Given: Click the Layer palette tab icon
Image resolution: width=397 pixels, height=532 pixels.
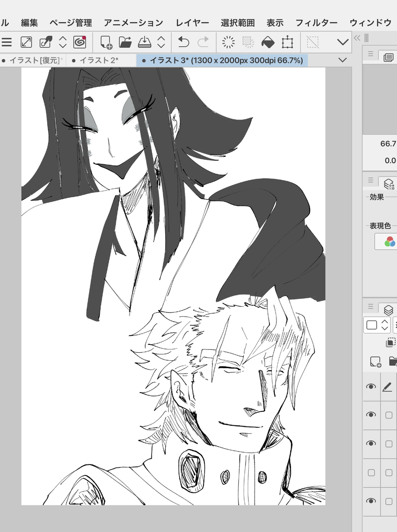Looking at the screenshot, I should pyautogui.click(x=389, y=310).
